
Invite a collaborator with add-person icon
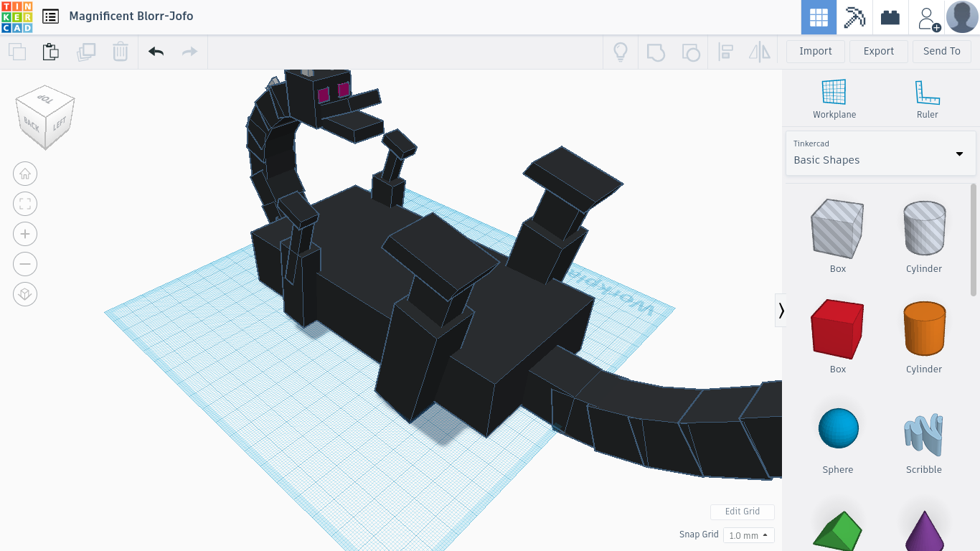(928, 18)
